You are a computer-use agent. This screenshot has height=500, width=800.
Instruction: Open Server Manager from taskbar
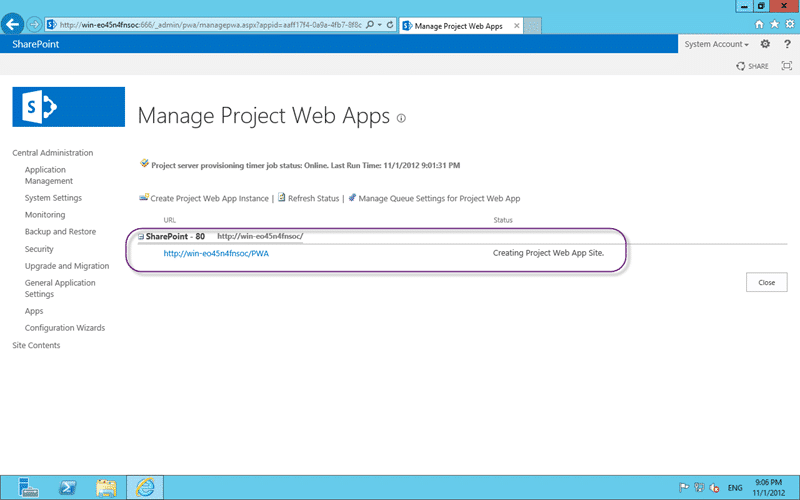pos(28,487)
